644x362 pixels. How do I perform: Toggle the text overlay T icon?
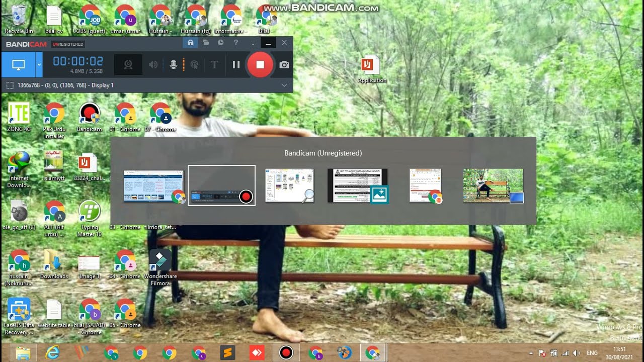point(214,64)
